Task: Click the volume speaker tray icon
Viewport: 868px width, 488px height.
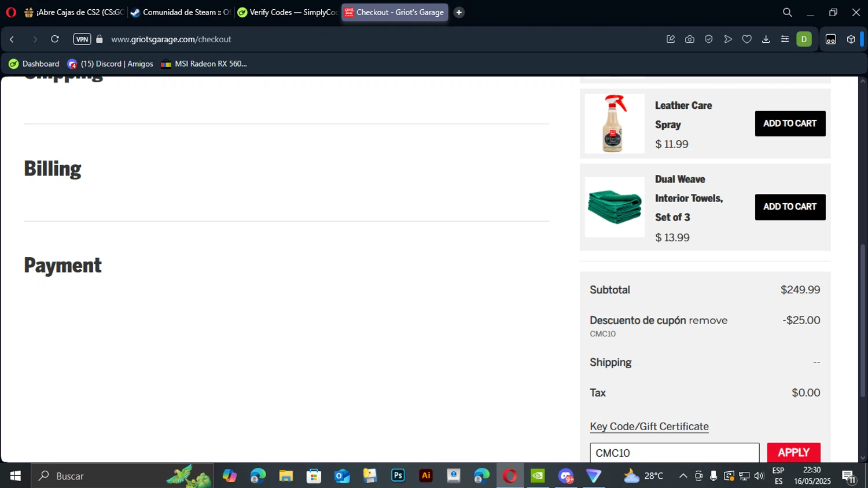Action: point(759,476)
